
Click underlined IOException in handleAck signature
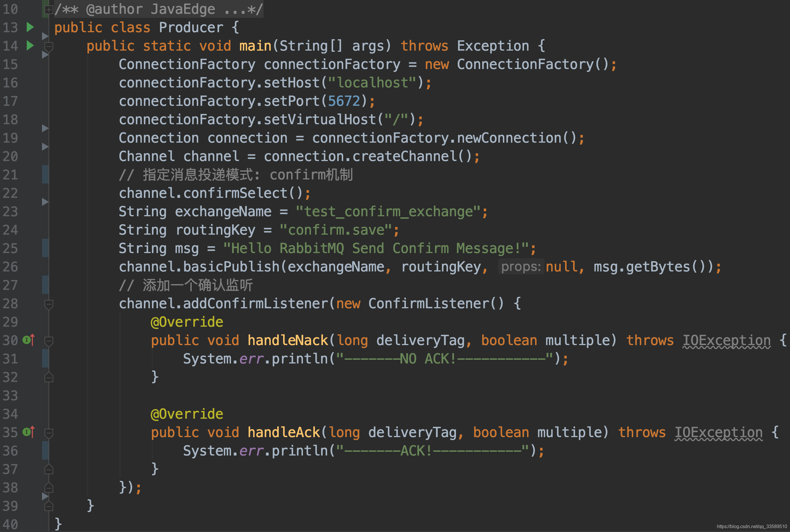click(x=718, y=432)
